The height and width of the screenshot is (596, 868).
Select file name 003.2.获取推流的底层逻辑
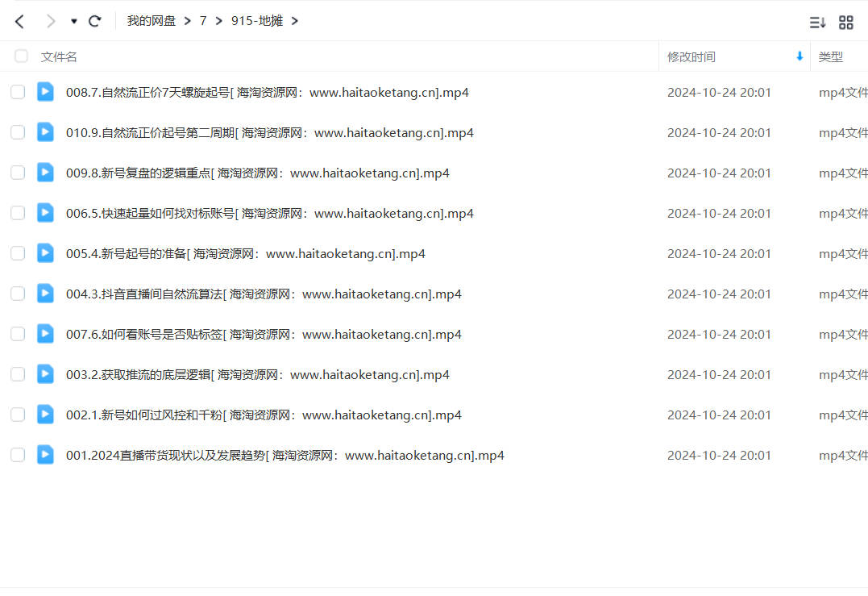coord(257,375)
